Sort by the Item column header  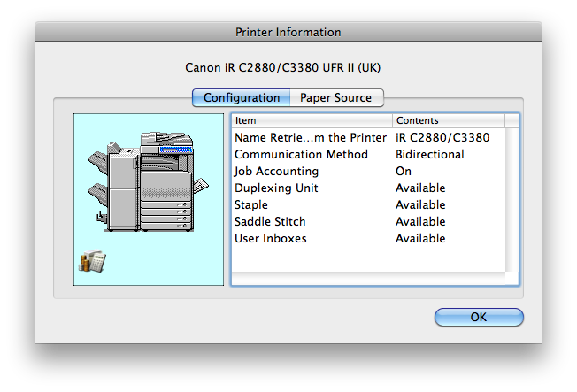pos(312,120)
